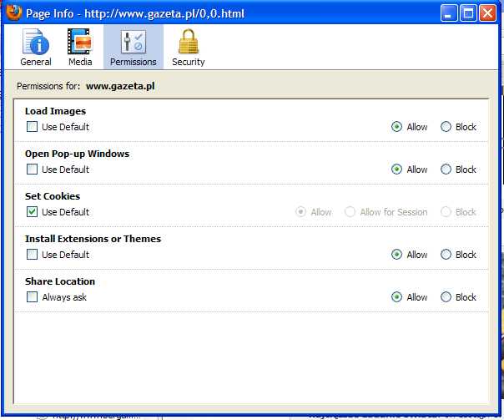
Task: Click the Share Location heading
Action: point(60,281)
